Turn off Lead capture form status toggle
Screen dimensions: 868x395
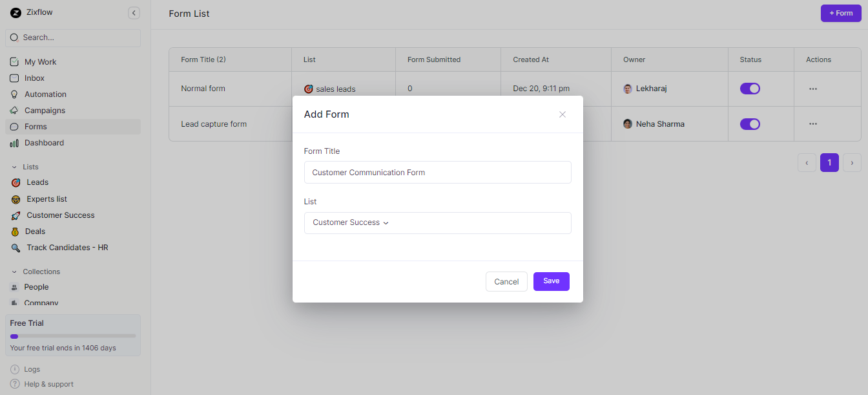(x=750, y=123)
